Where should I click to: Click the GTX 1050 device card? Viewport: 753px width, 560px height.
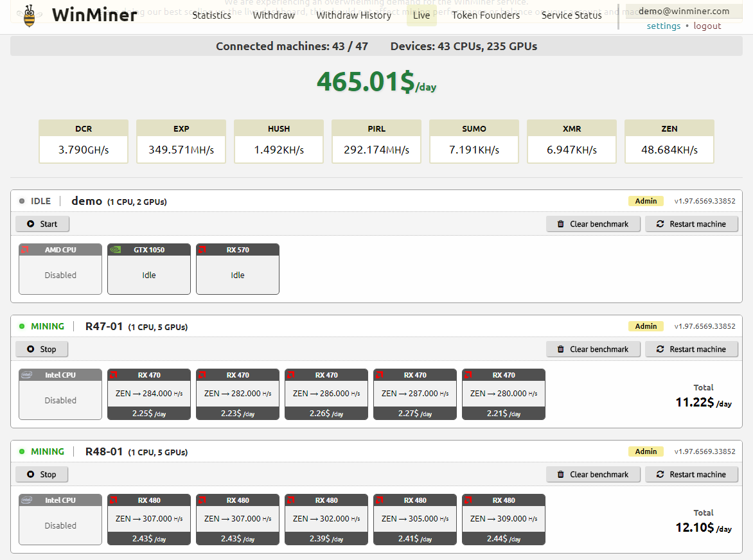point(149,269)
